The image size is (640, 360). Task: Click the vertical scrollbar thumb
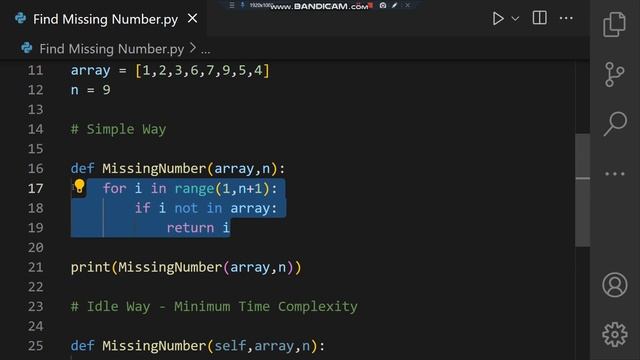(582, 190)
